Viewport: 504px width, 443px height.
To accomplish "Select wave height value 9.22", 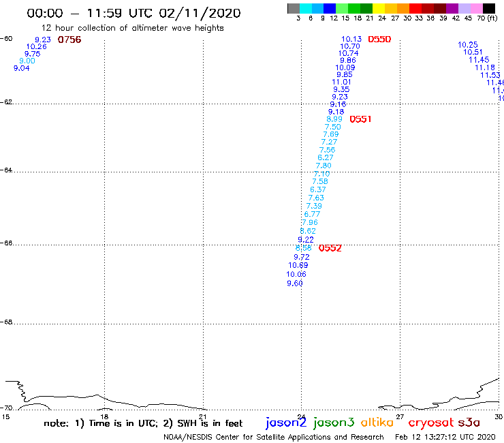I will [305, 240].
